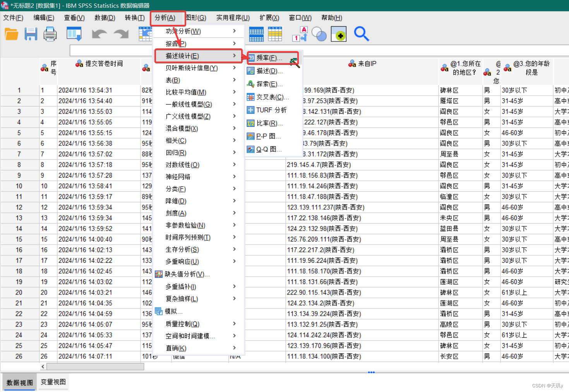Expand the 一般线性模型(G) submenu arrow
The image size is (569, 392).
235,104
